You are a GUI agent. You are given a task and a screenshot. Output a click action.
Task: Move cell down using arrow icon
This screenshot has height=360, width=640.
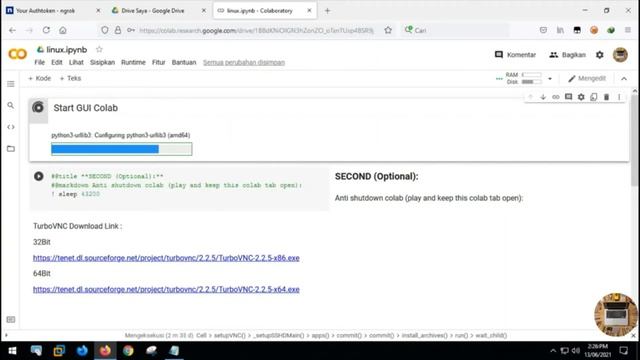(543, 97)
